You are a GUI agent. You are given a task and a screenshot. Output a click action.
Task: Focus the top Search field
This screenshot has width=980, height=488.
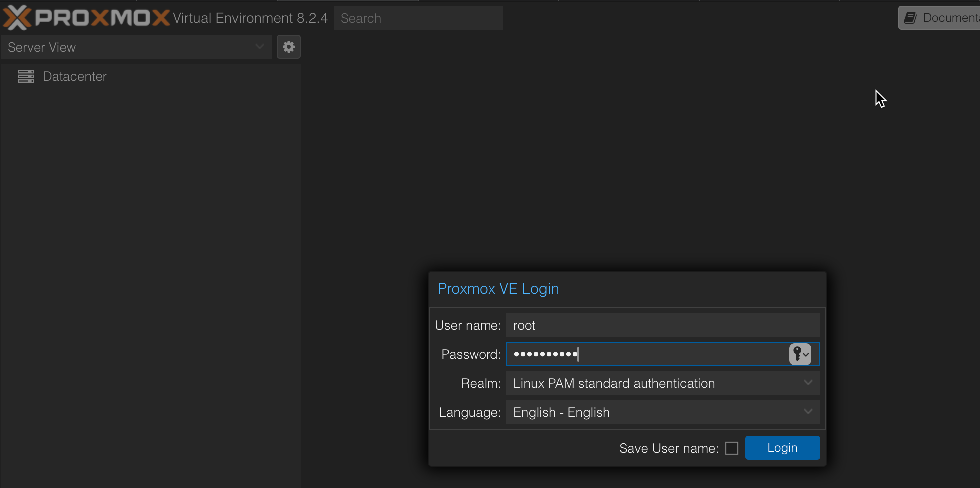point(418,18)
